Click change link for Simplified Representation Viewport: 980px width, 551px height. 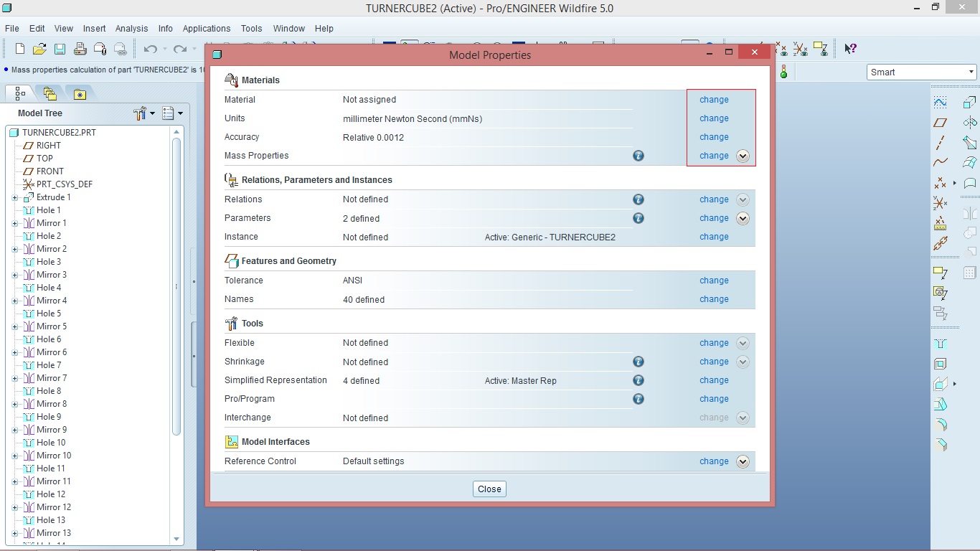coord(714,380)
